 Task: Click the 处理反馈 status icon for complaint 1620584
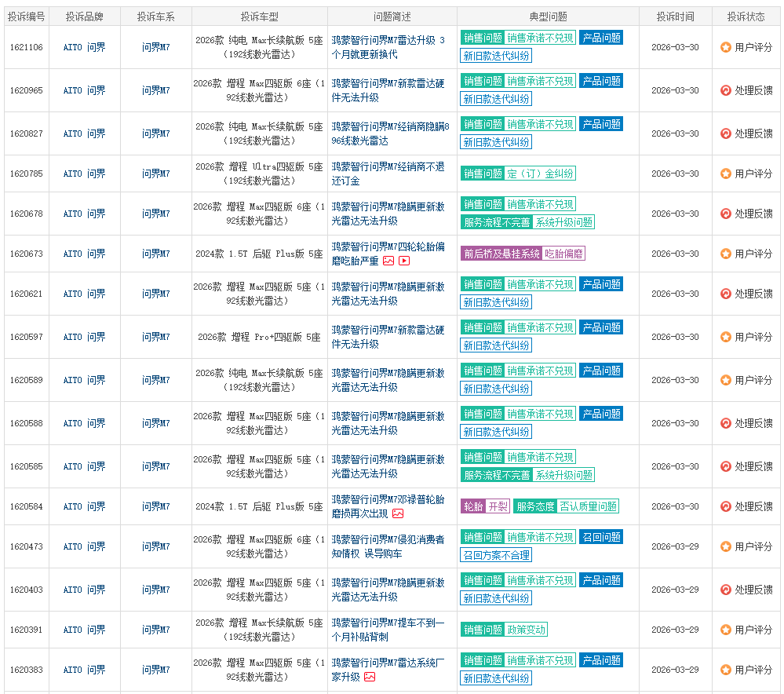tap(726, 506)
